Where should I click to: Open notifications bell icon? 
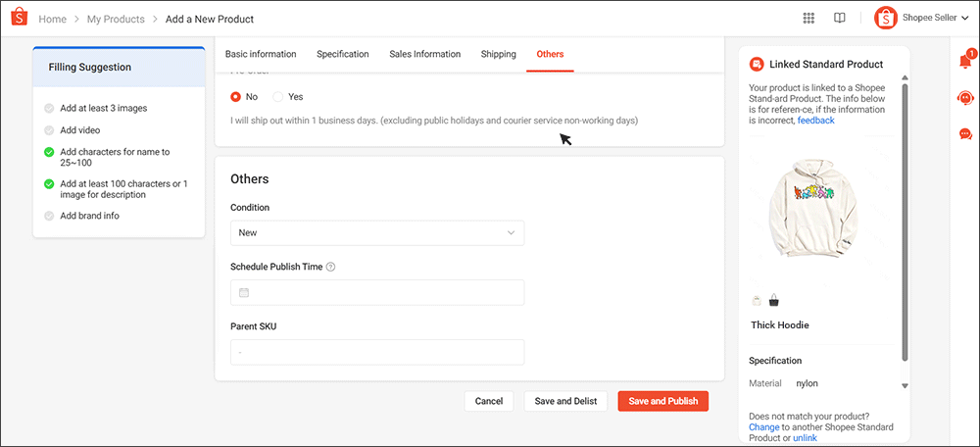[965, 61]
